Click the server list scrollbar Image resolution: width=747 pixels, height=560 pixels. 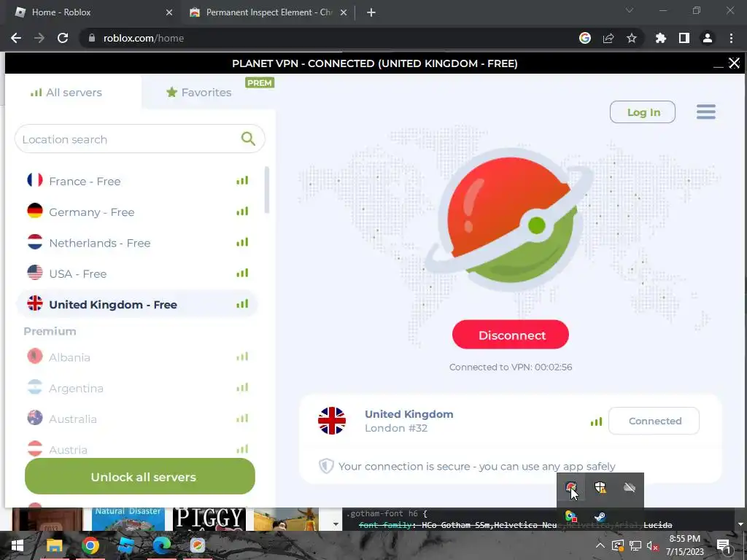tap(267, 190)
